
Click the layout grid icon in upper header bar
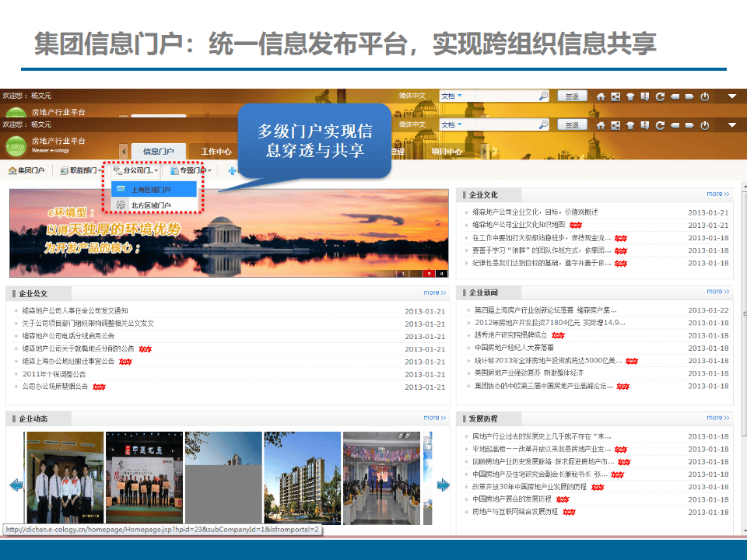point(615,96)
